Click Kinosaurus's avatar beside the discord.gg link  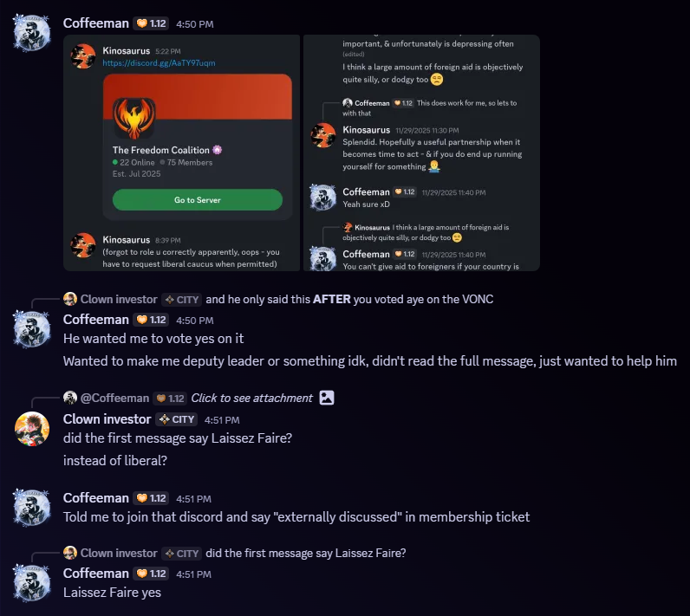click(x=83, y=57)
